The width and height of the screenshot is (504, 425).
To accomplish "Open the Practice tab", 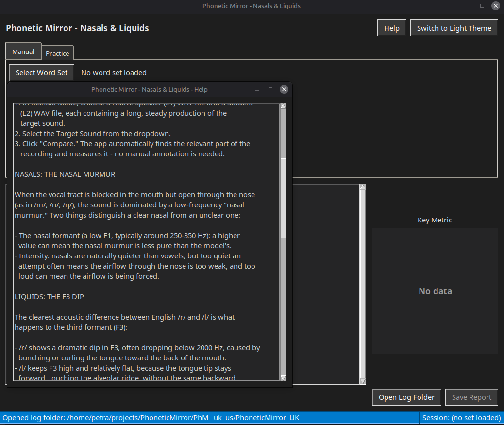I will coord(57,53).
